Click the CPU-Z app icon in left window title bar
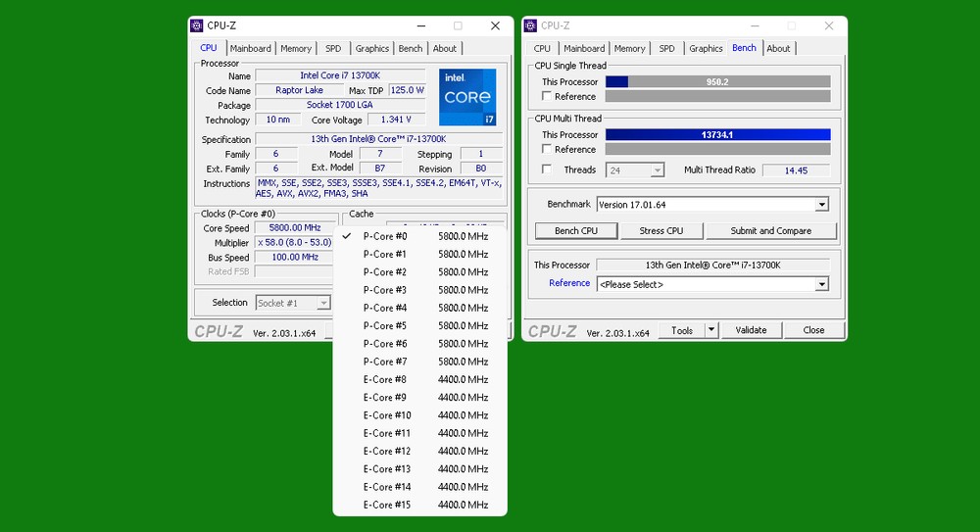The width and height of the screenshot is (980, 532). 197,25
